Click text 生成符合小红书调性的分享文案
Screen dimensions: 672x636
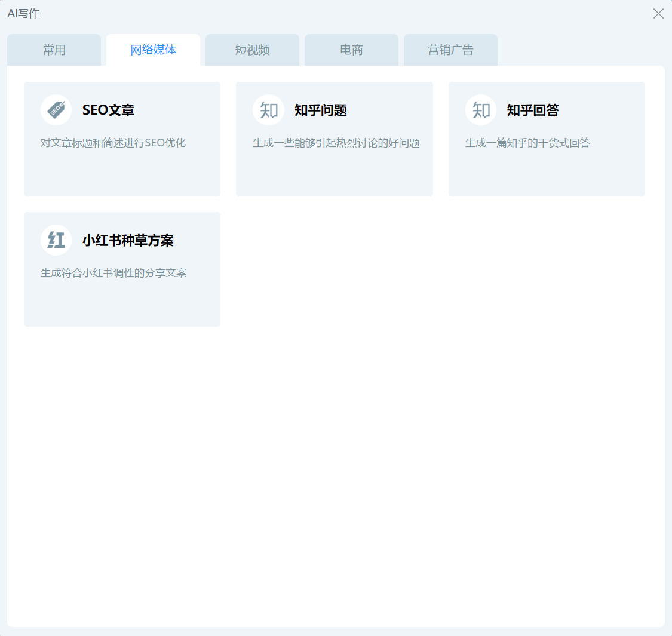click(113, 273)
